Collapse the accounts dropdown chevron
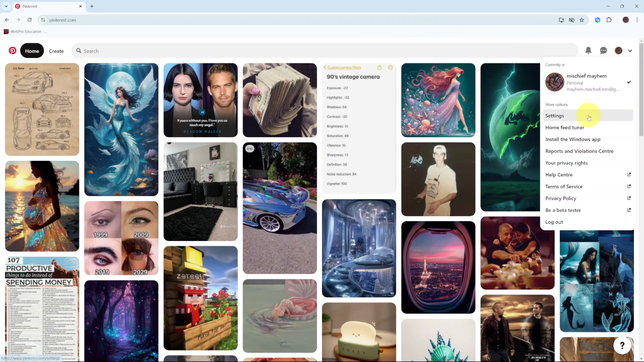 [x=630, y=51]
